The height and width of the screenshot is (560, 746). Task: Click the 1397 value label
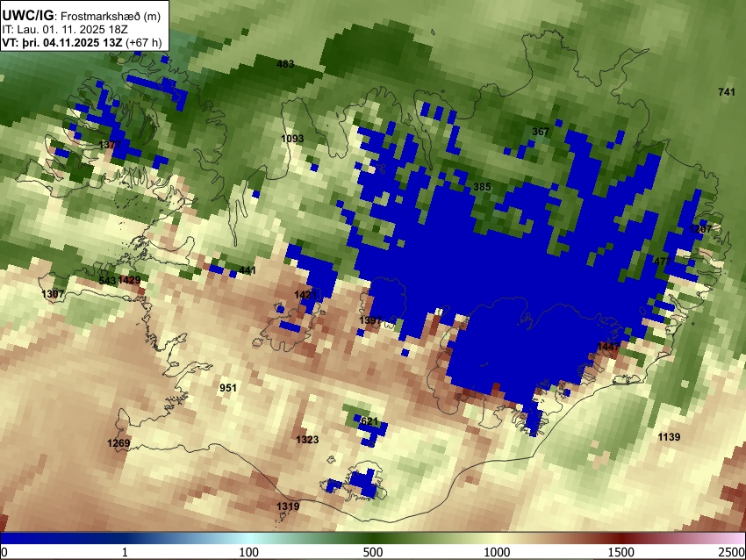point(370,319)
